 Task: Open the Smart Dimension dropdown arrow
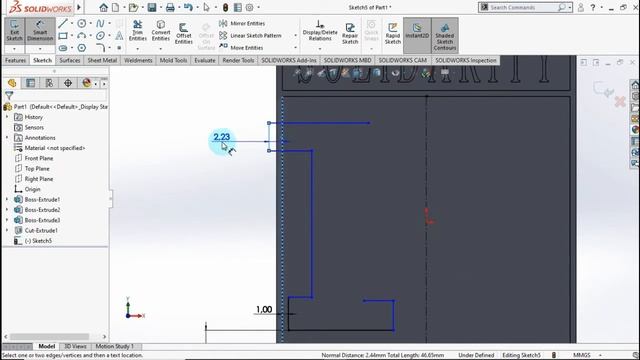tap(40, 49)
